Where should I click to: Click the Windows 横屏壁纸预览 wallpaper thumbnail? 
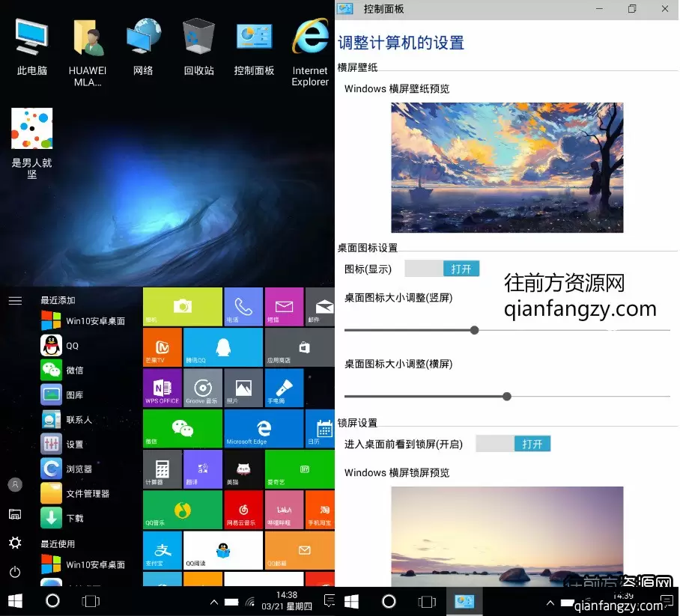click(507, 168)
